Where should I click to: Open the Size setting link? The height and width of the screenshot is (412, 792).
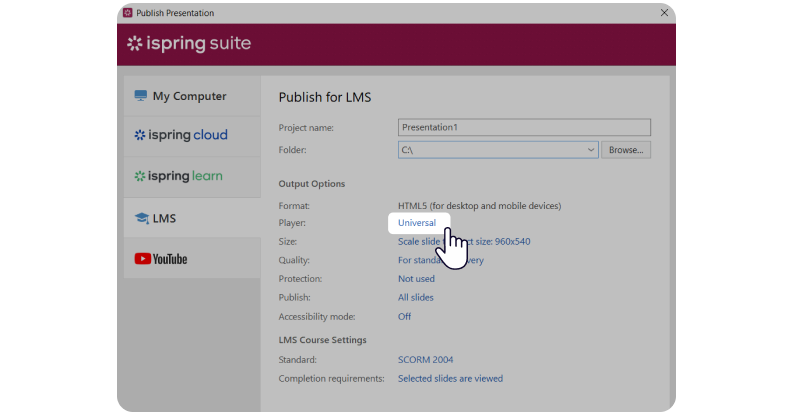[464, 241]
